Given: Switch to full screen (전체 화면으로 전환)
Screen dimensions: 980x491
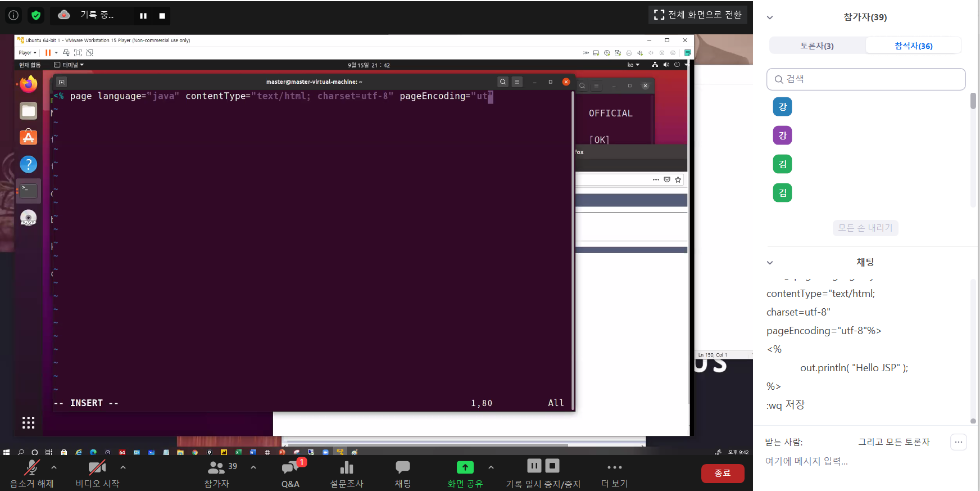Looking at the screenshot, I should point(698,15).
